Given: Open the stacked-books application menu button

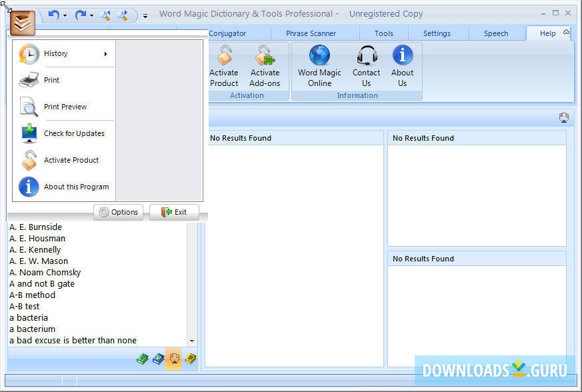Looking at the screenshot, I should pos(23,23).
